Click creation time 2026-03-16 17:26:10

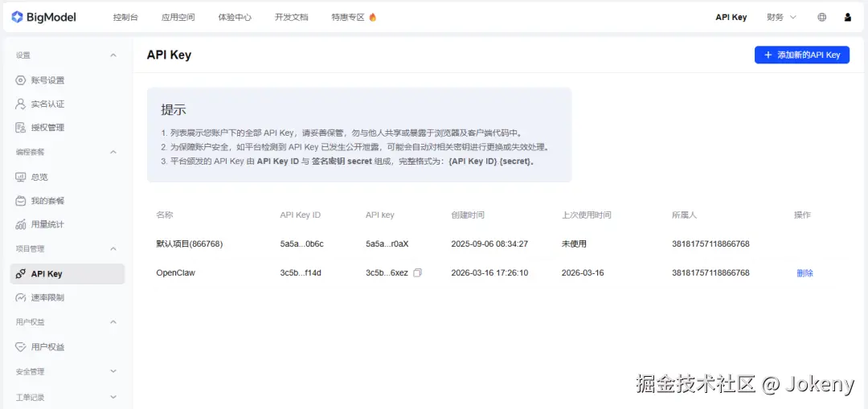(489, 273)
